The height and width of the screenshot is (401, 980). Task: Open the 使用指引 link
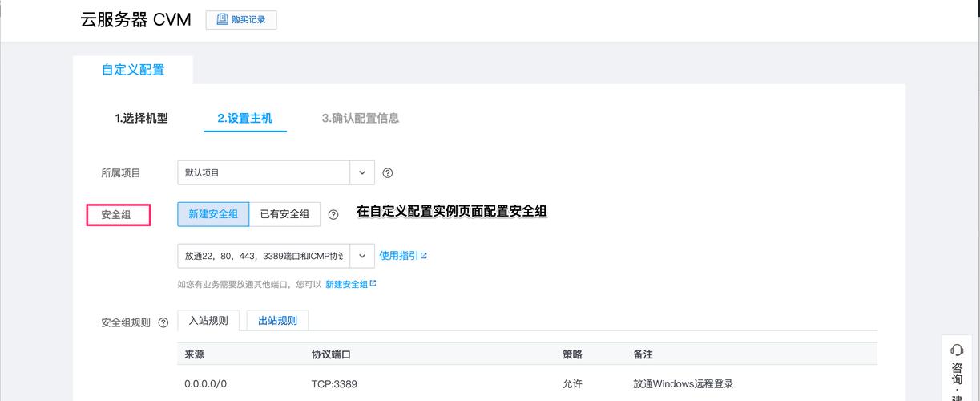403,255
